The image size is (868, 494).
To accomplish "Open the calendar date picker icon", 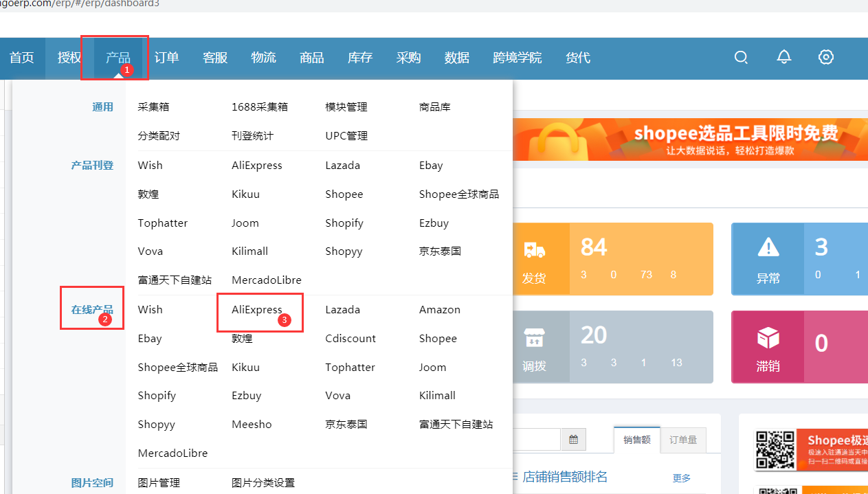I will 573,440.
